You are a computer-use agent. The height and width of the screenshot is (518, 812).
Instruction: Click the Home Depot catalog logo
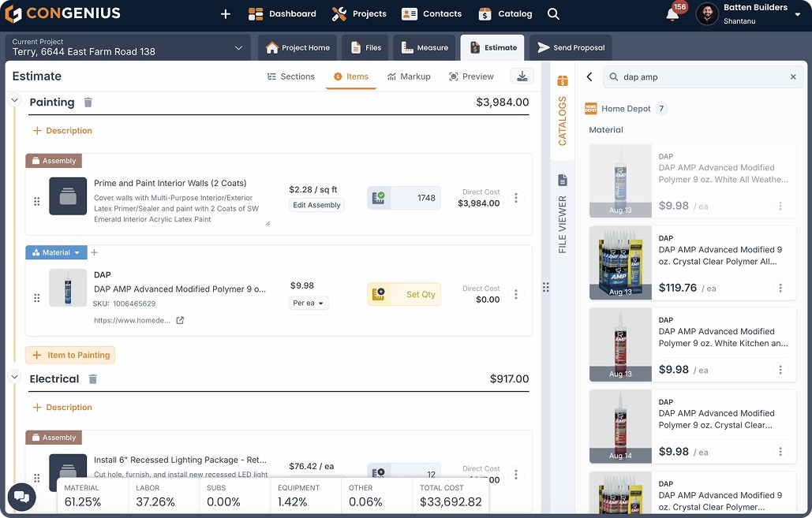point(591,108)
